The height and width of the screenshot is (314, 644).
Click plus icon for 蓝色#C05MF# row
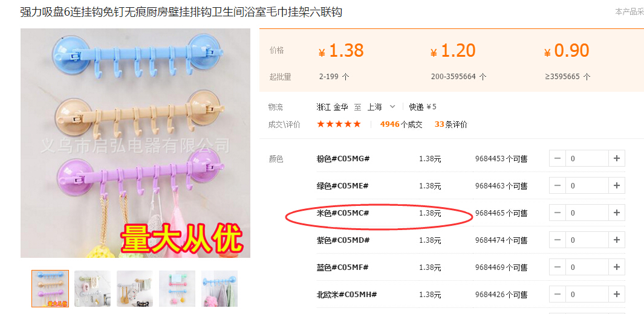[x=616, y=268]
